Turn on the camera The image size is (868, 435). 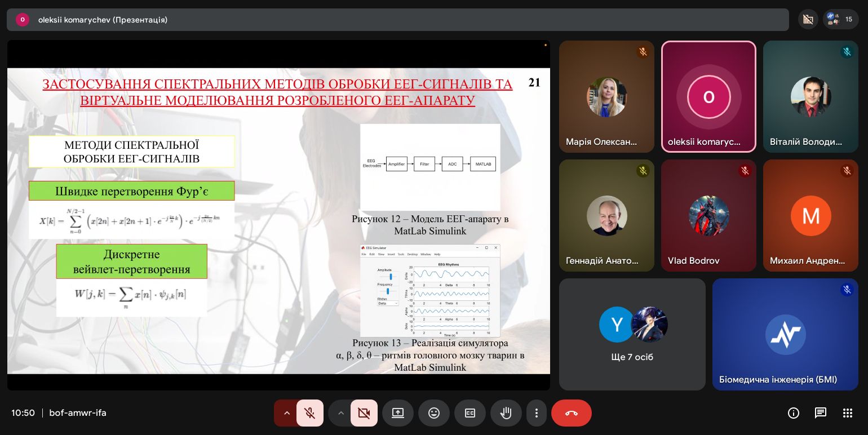click(364, 413)
